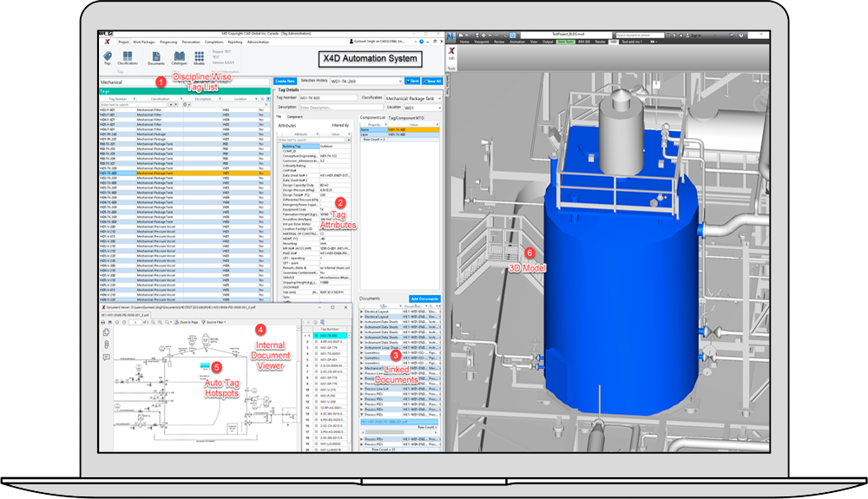The width and height of the screenshot is (868, 499).
Task: Click the zoom out magnifier in Document Viewer
Action: (x=153, y=322)
